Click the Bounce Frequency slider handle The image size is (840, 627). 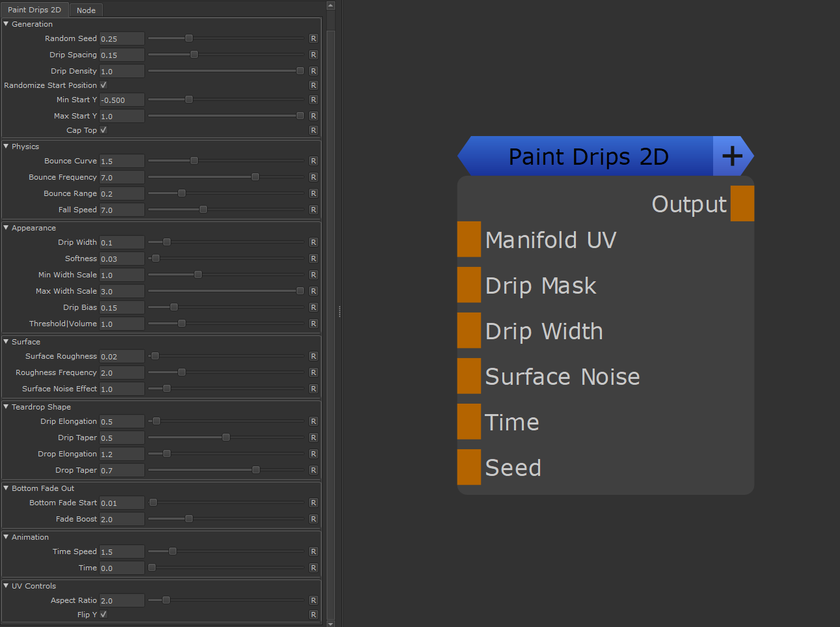coord(255,177)
